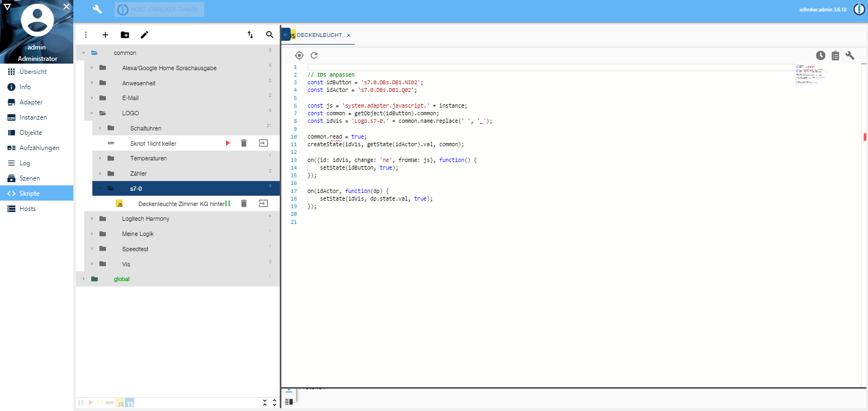Toggle the yellow paused-scripts filter
Viewport: 868px width, 411px height.
100,403
